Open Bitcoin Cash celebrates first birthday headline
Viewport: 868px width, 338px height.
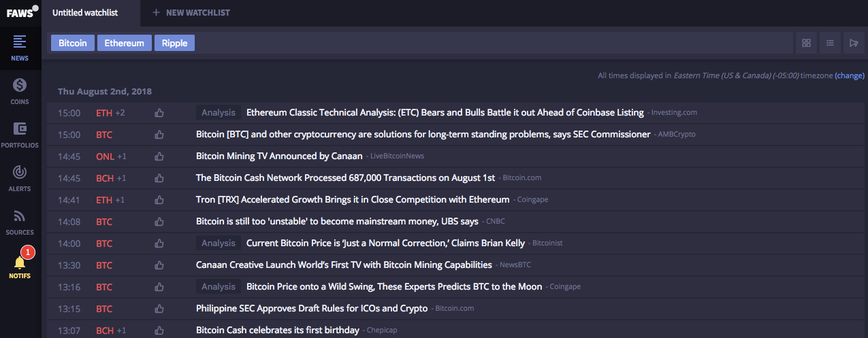pos(278,331)
